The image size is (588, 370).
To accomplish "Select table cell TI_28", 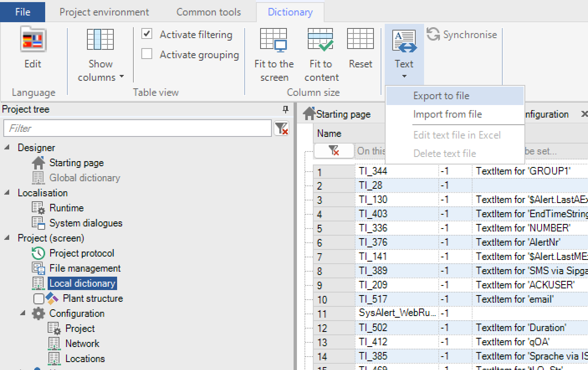I will coord(397,185).
